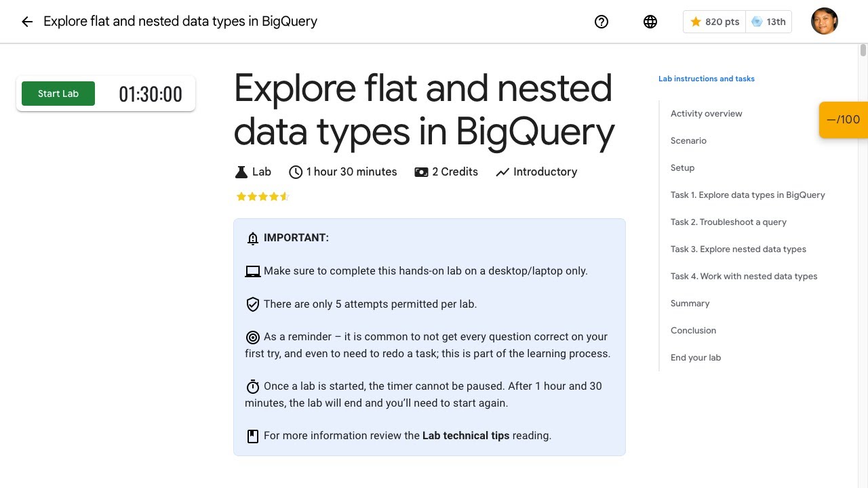Image resolution: width=868 pixels, height=488 pixels.
Task: Go to Task 4. Work with nested data
Action: click(744, 277)
